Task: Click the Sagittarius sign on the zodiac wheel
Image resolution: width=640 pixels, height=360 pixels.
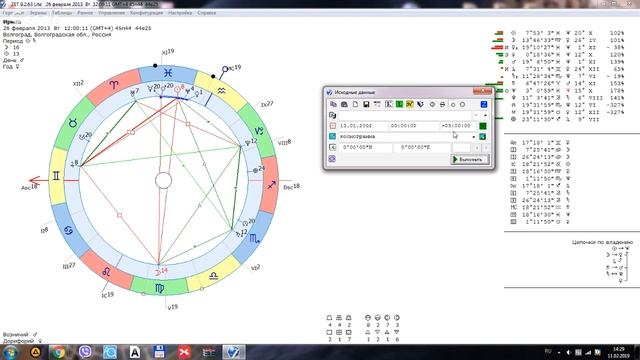Action: (271, 185)
